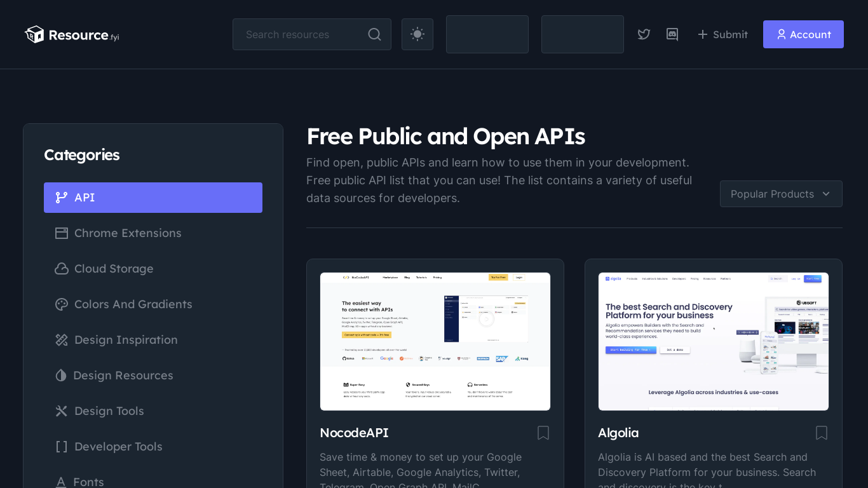Viewport: 868px width, 488px height.
Task: Click the Account button
Action: (x=803, y=34)
